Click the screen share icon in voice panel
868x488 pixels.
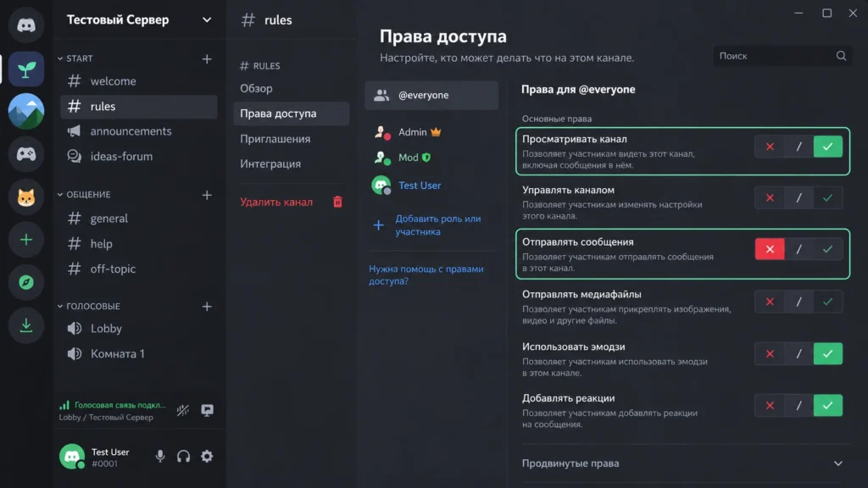[207, 410]
